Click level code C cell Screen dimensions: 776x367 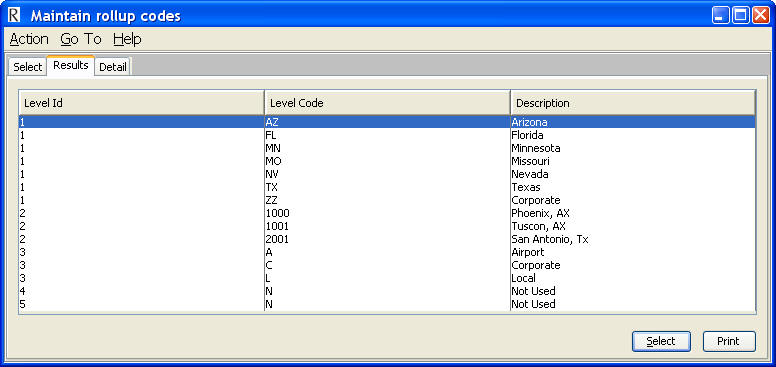pos(388,265)
